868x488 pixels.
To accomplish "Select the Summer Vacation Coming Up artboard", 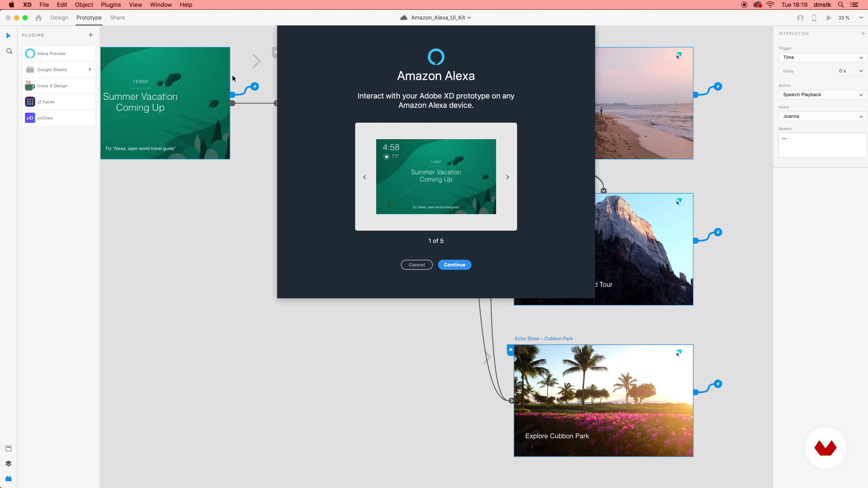I will 165,103.
